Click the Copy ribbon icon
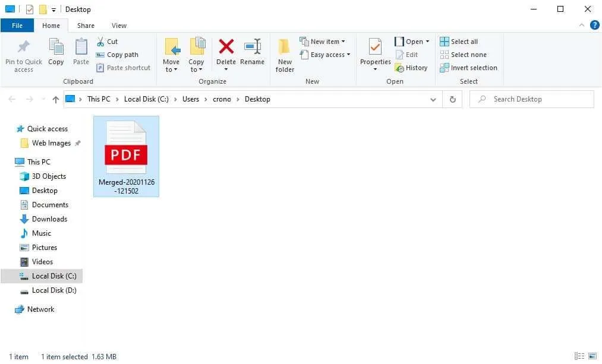The image size is (602, 364). point(56,47)
